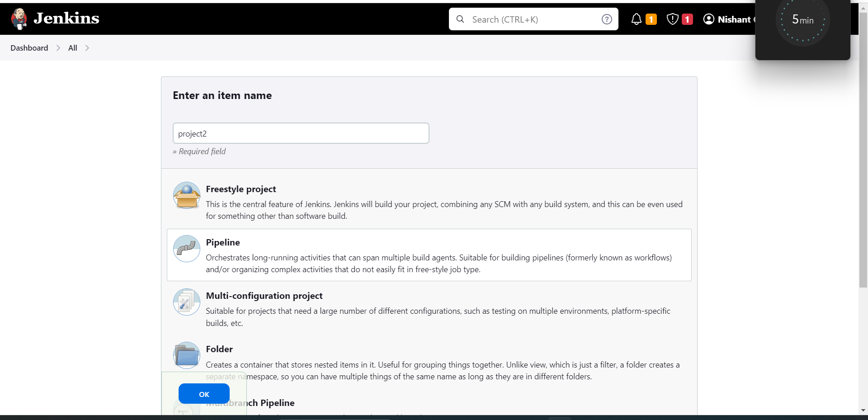Expand the chevron after Dashboard breadcrumb
Viewport: 868px width, 420px height.
[x=58, y=48]
